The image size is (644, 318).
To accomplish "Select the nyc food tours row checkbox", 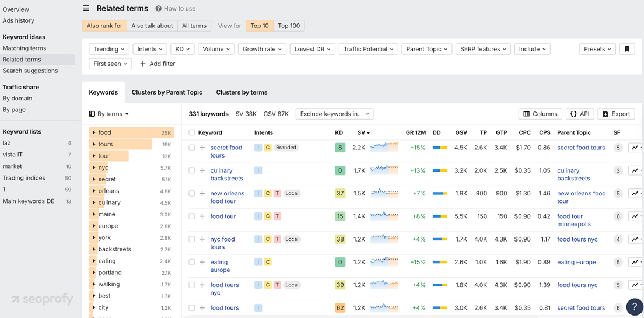I will click(192, 239).
